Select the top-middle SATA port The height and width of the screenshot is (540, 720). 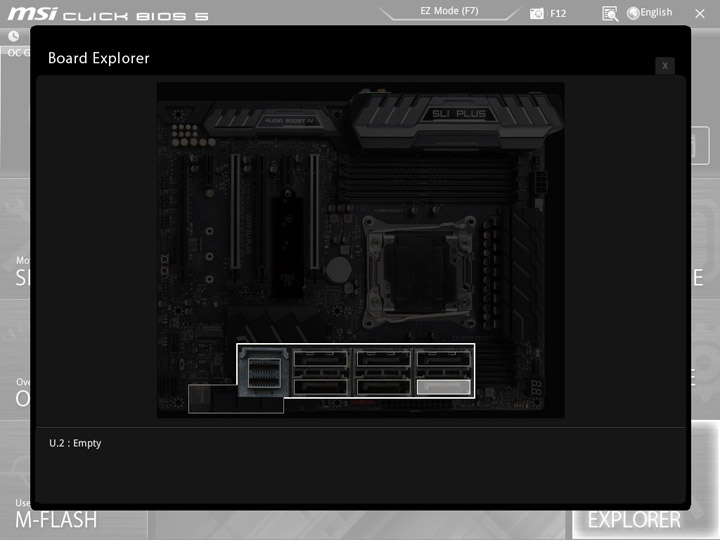pos(383,358)
